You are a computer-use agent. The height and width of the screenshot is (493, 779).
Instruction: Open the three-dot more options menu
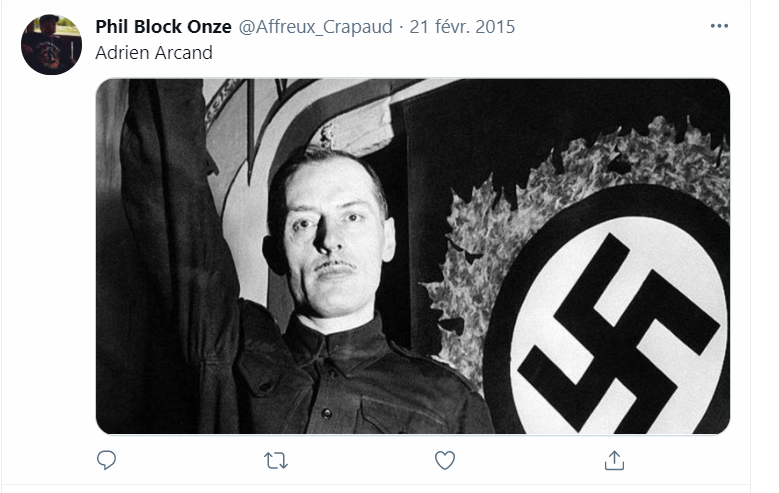719,26
